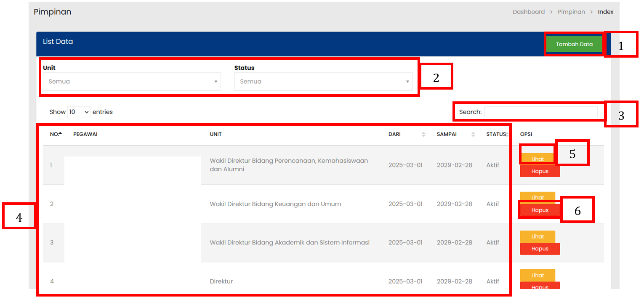Sort by DARI column sort icon
Screen dimensions: 644x302
click(423, 135)
